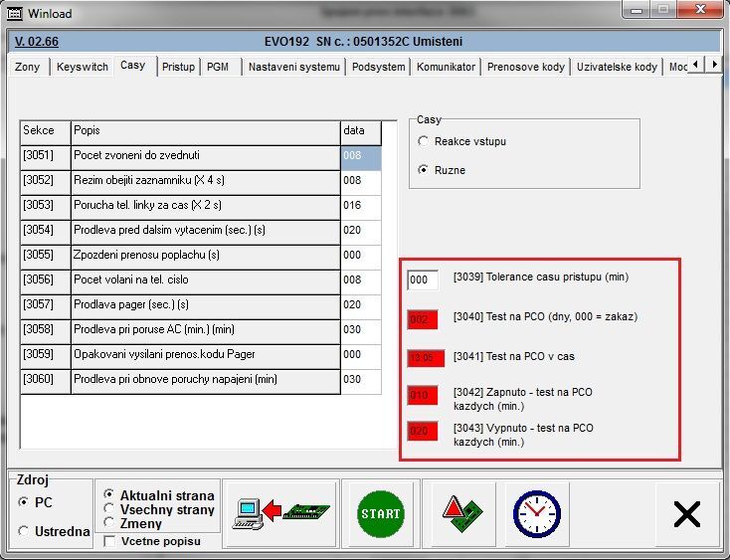The height and width of the screenshot is (560, 730).
Task: Click the red Test na PCO v case field
Action: click(x=426, y=358)
